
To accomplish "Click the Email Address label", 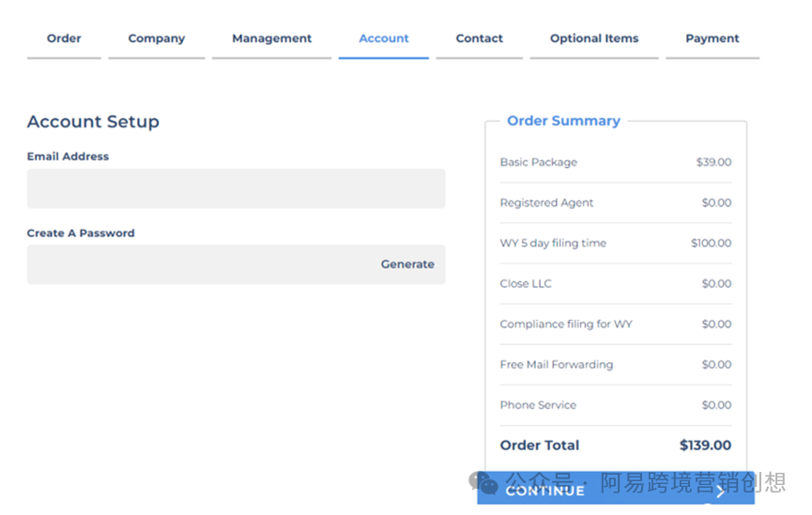I will pyautogui.click(x=68, y=157).
